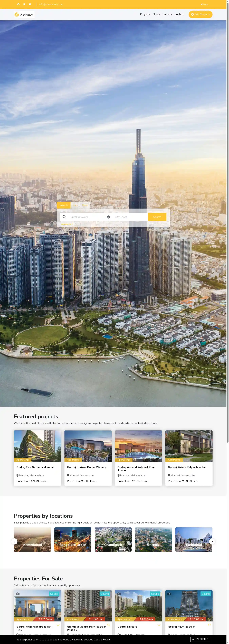Click the magnifier icon in keyword field
This screenshot has height=644, width=229.
pos(64,217)
